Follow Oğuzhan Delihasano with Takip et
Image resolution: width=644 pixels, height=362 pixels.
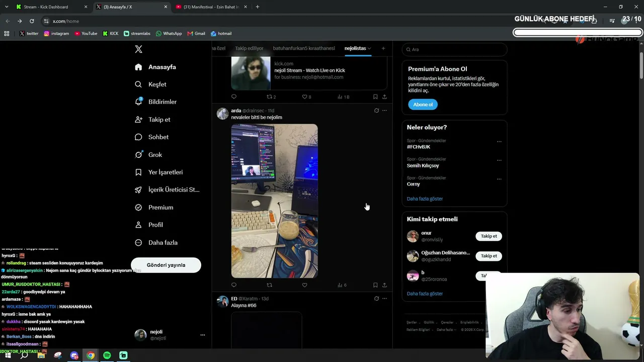pyautogui.click(x=489, y=256)
